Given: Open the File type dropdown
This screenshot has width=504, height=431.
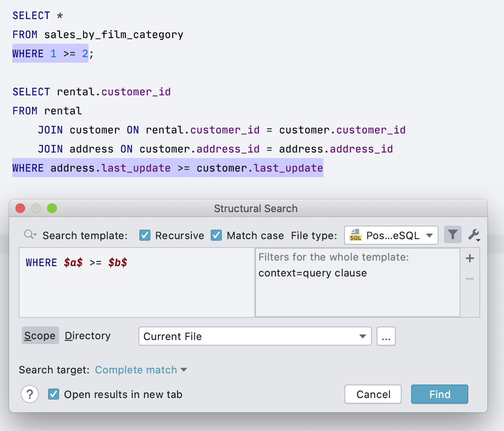Looking at the screenshot, I should coord(391,235).
